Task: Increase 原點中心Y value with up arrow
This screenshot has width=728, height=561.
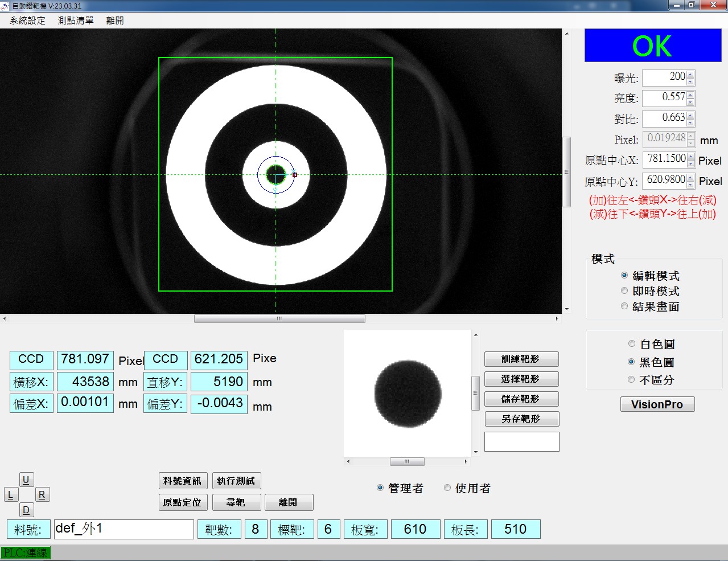Action: point(691,177)
